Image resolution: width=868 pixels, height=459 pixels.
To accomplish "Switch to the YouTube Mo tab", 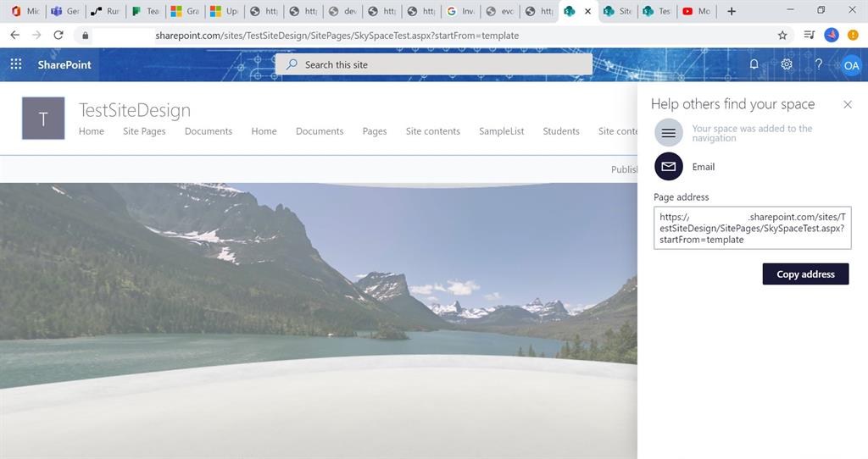I will pyautogui.click(x=697, y=11).
